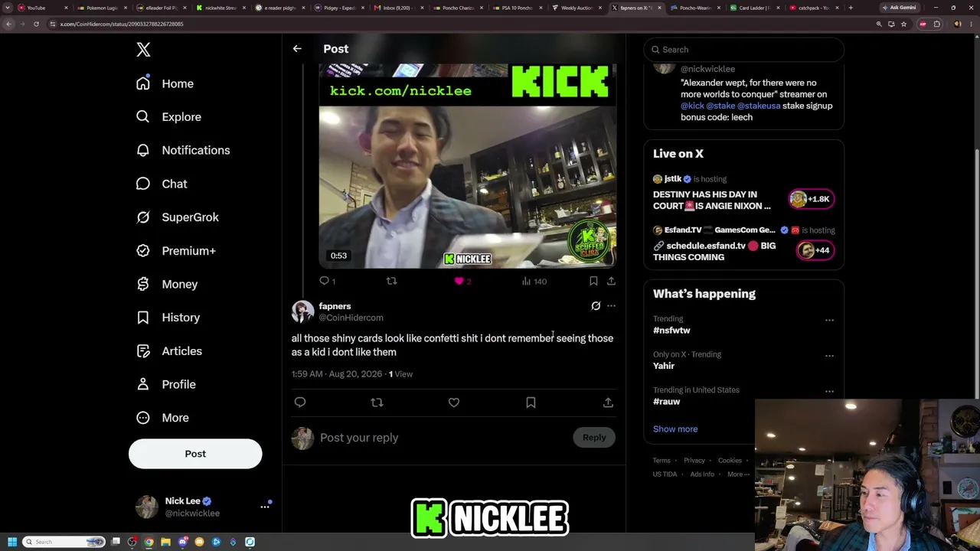Expand the More footer links
Viewport: 980px width, 551px height.
pyautogui.click(x=738, y=474)
